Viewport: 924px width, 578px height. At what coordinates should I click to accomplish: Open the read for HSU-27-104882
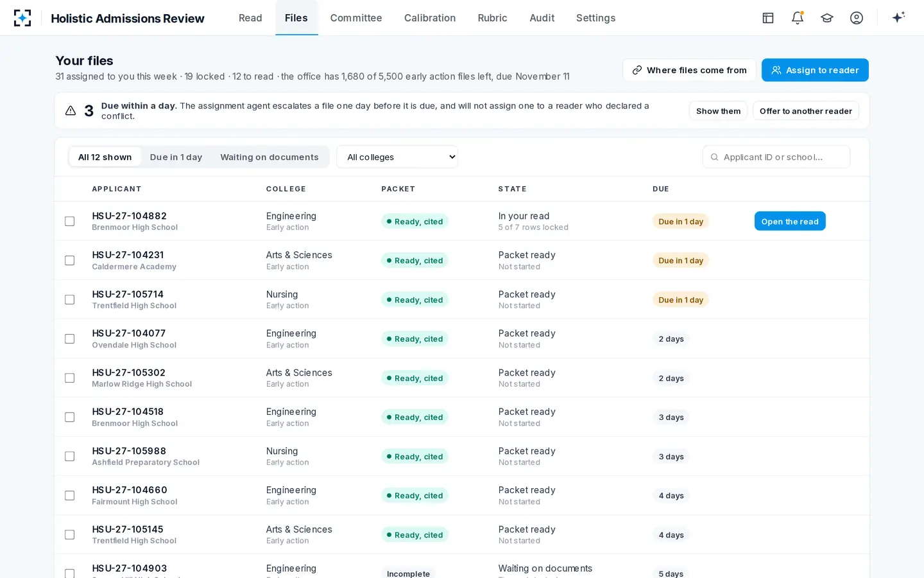tap(790, 222)
